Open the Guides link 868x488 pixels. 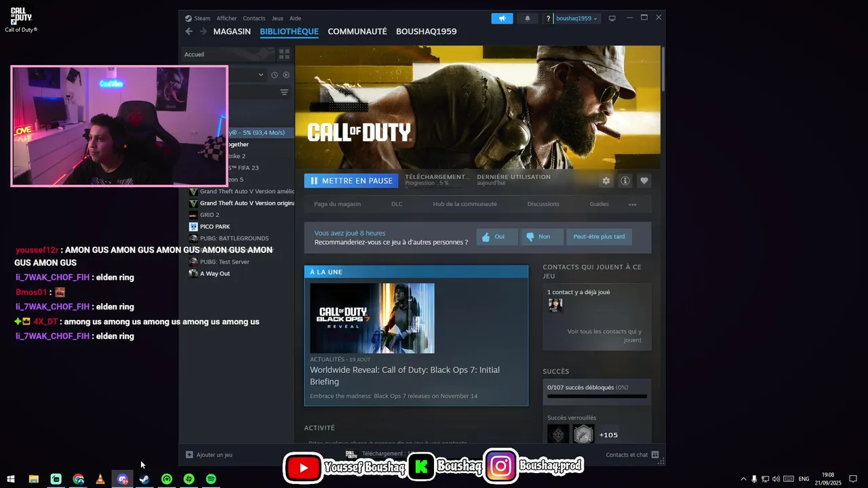tap(599, 204)
